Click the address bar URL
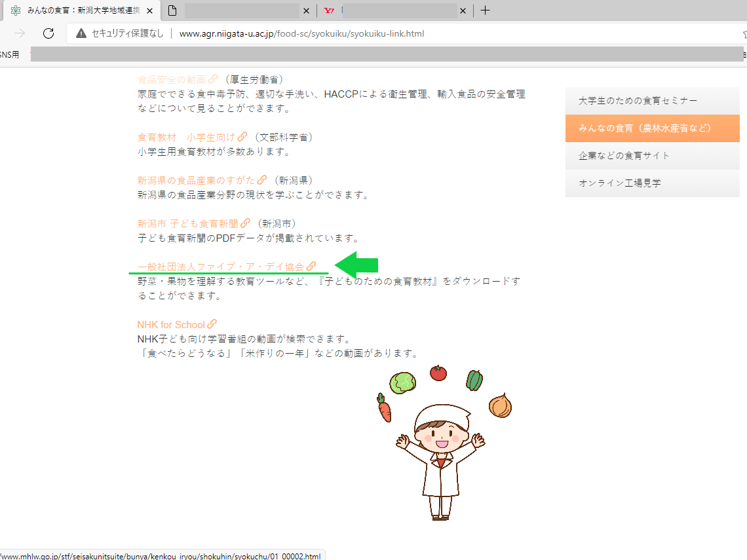Image resolution: width=747 pixels, height=560 pixels. [301, 34]
